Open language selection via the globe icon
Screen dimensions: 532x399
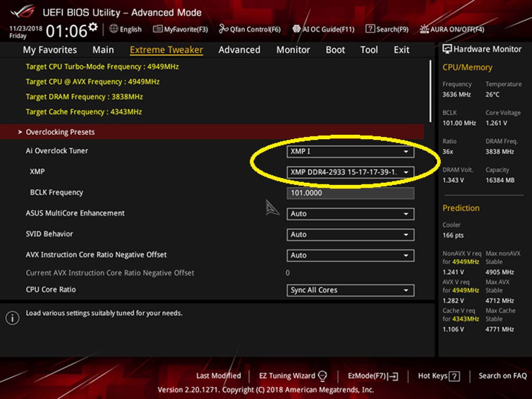[x=114, y=29]
